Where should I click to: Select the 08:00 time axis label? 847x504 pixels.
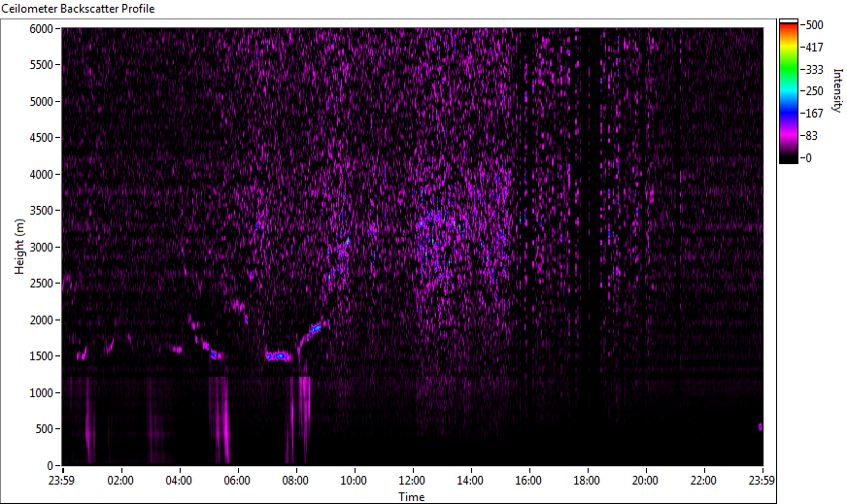point(295,481)
